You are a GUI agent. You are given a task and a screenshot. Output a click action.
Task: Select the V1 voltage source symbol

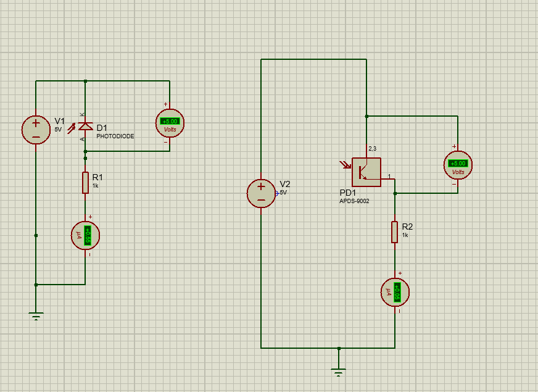pos(36,130)
